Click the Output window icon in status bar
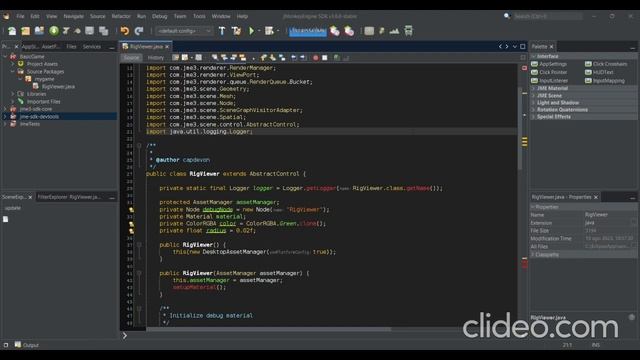 point(18,344)
